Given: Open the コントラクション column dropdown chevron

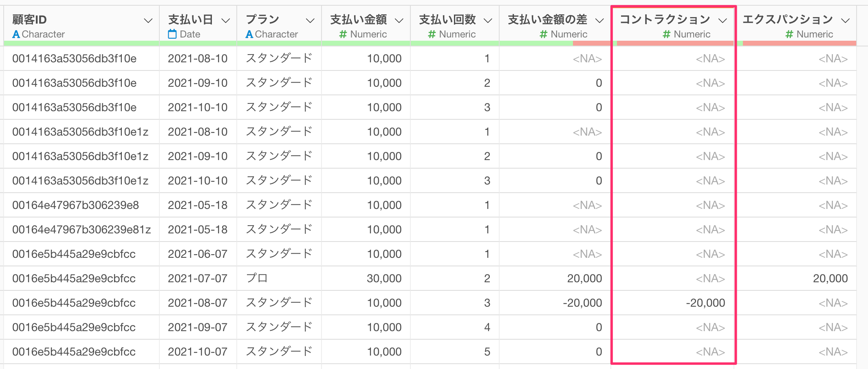Looking at the screenshot, I should click(723, 20).
